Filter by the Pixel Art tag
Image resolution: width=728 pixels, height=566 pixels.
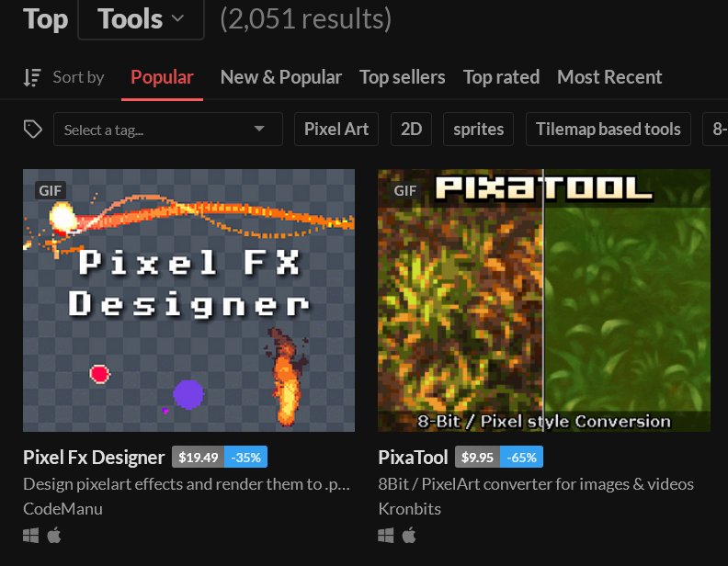(x=336, y=129)
